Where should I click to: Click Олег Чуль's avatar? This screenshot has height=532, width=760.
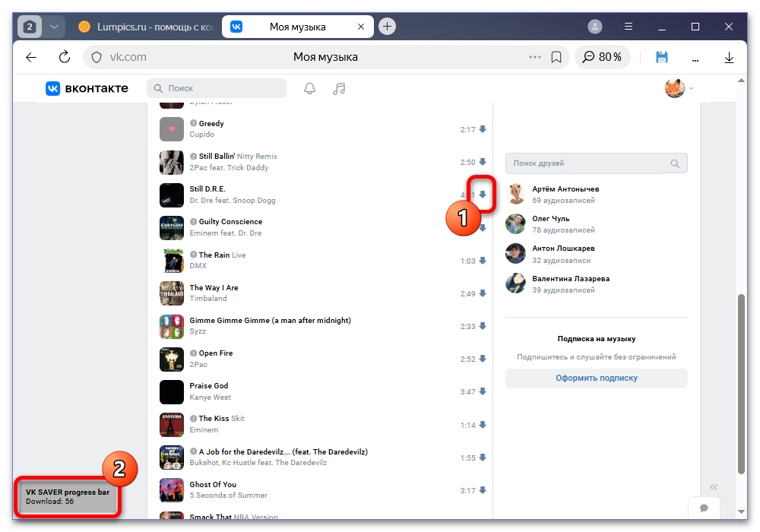[515, 224]
